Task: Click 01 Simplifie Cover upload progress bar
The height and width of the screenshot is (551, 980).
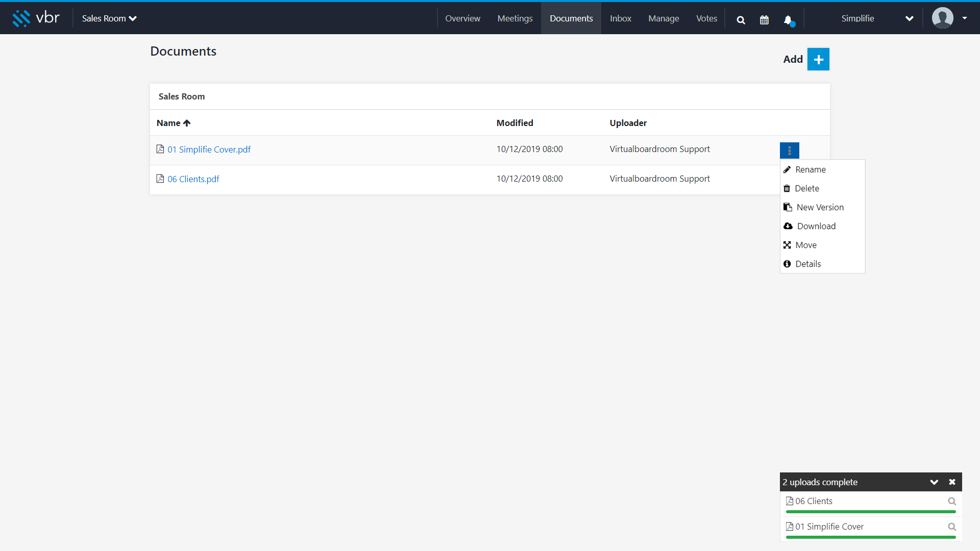Action: click(x=871, y=537)
